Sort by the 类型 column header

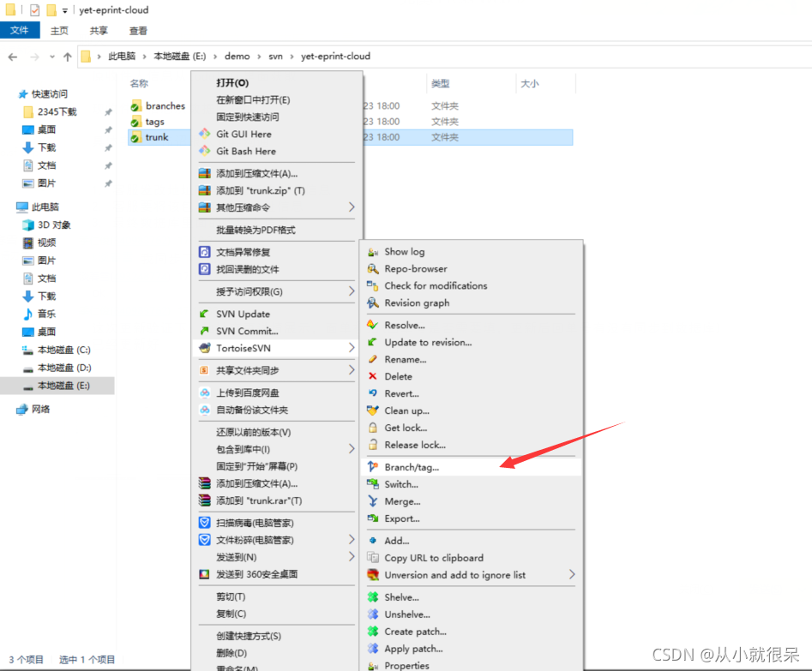[440, 83]
